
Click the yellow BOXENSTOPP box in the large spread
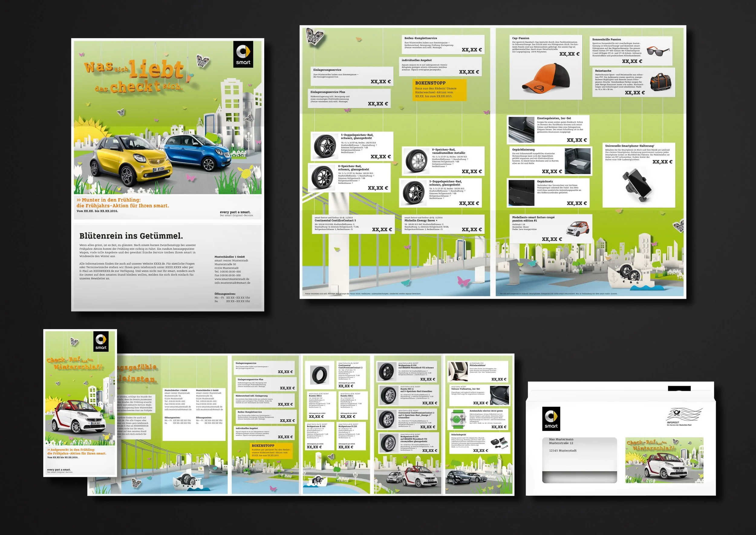[440, 90]
